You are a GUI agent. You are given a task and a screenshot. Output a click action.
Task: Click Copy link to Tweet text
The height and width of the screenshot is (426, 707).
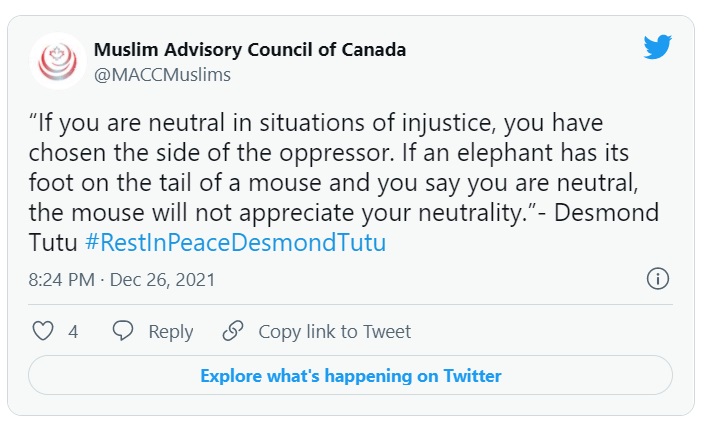[x=335, y=332]
